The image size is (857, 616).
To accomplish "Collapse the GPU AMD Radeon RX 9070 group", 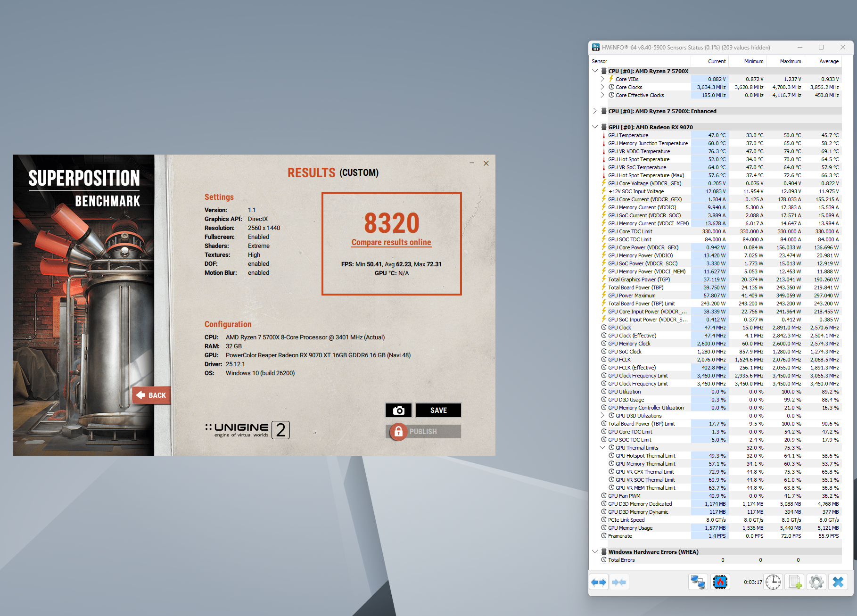I will [595, 127].
